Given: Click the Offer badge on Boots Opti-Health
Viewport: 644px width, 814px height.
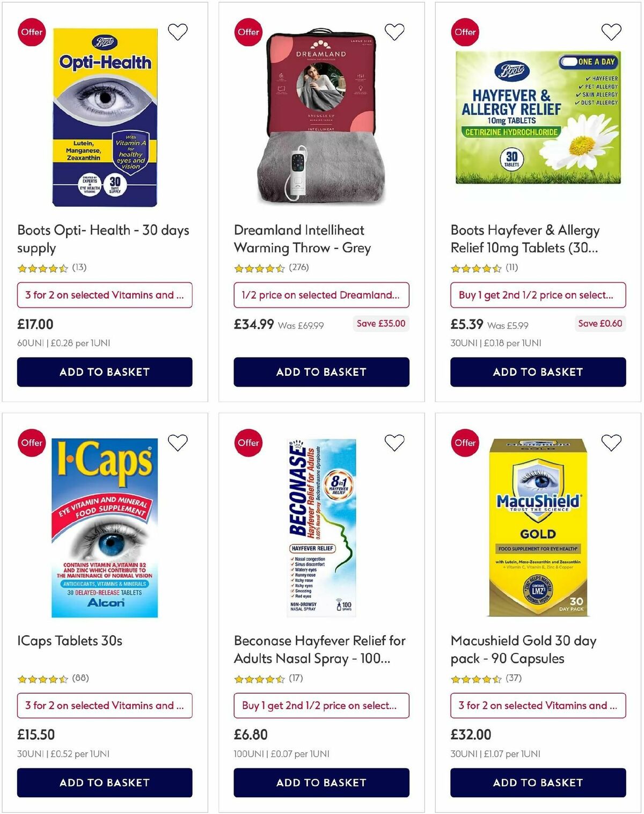Looking at the screenshot, I should [32, 32].
